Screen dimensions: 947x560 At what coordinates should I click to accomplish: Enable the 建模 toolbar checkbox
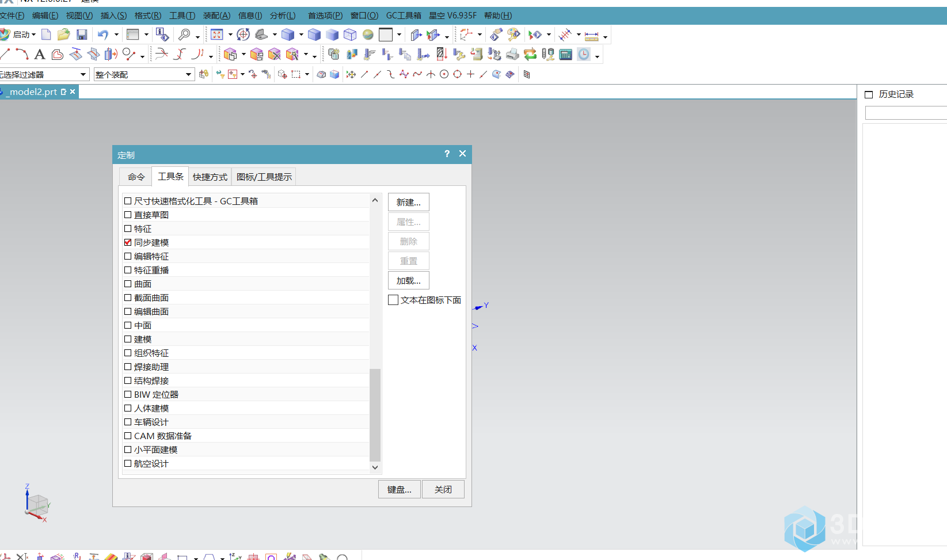click(128, 339)
